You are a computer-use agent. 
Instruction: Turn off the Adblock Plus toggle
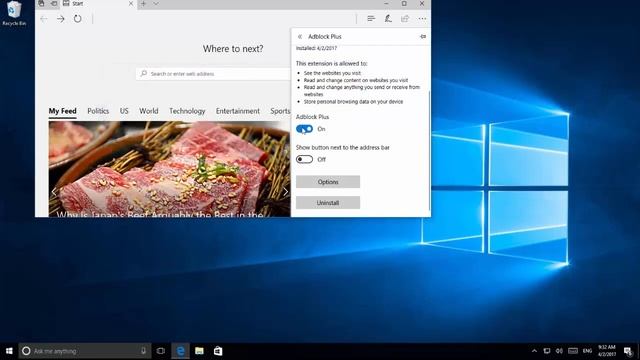[304, 129]
